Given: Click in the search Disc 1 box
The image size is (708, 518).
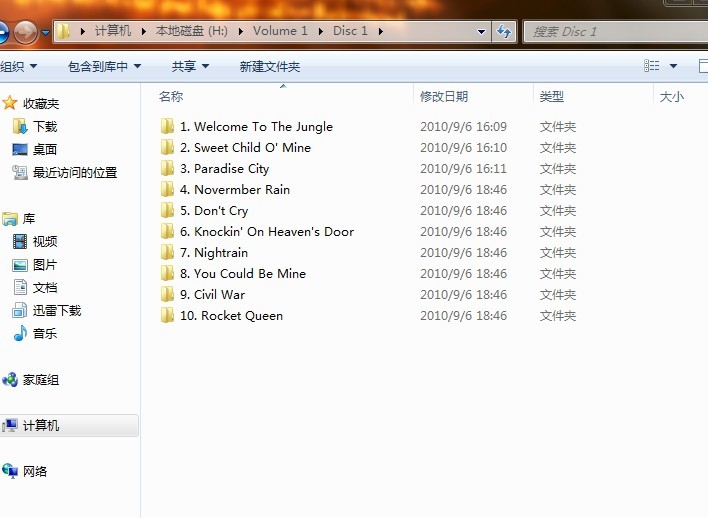Looking at the screenshot, I should click(x=616, y=32).
